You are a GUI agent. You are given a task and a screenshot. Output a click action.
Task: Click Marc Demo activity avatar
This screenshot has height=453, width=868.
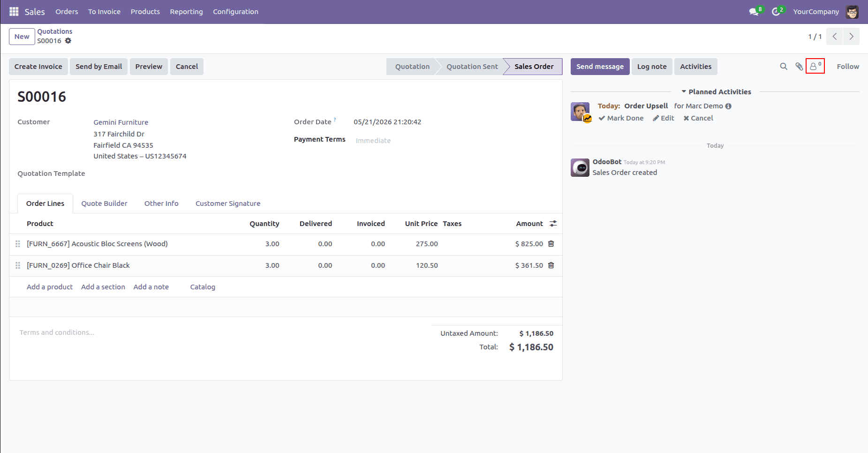coord(580,112)
